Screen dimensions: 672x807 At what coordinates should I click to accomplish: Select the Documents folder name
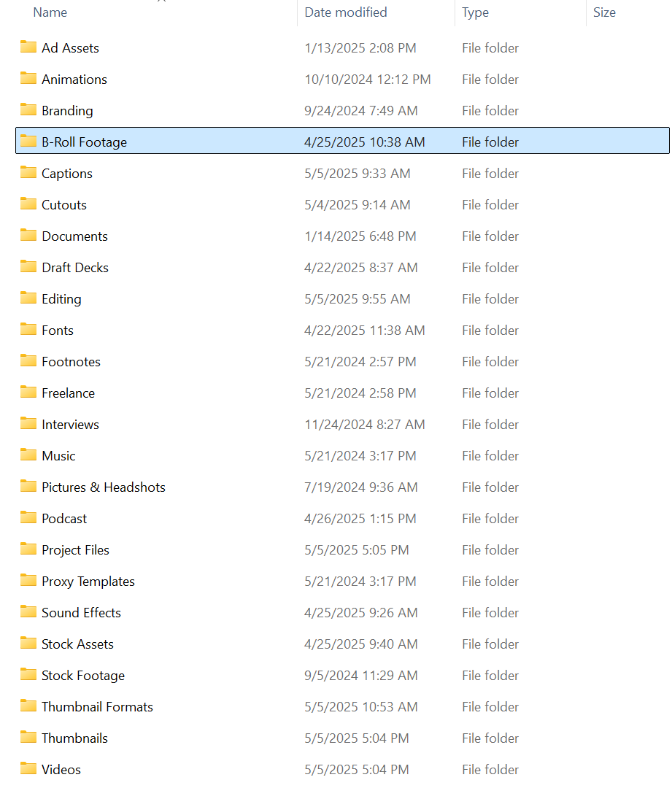pos(75,236)
